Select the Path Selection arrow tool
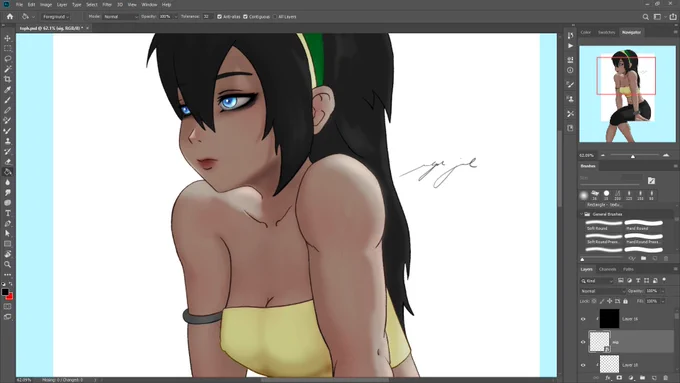 [x=7, y=233]
